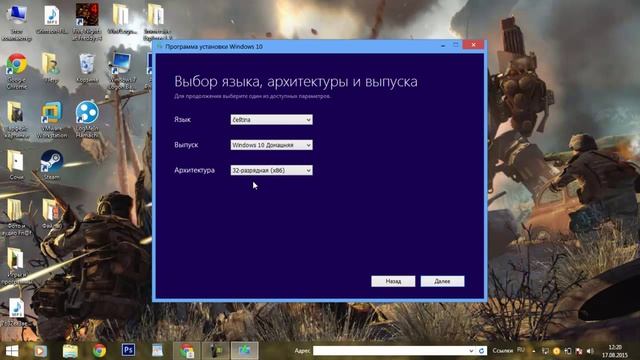Image resolution: width=640 pixels, height=360 pixels.
Task: Open the media player taskbar icon
Action: [40, 351]
